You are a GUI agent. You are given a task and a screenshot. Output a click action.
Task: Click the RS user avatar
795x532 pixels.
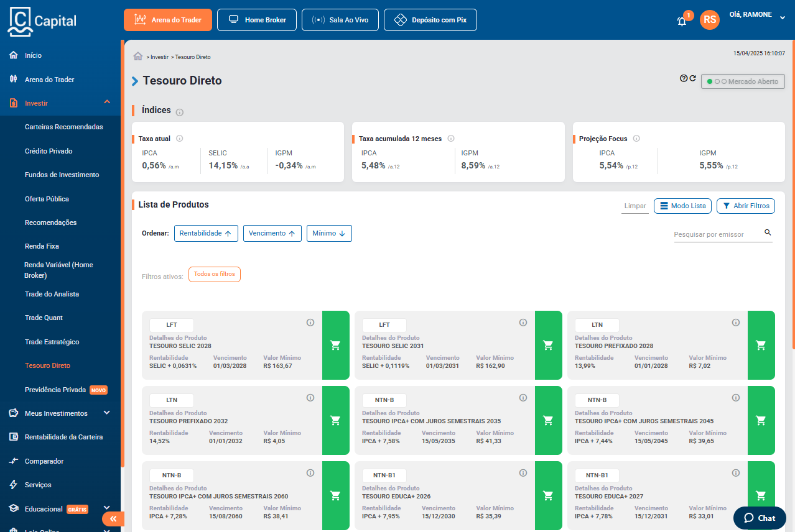click(710, 20)
